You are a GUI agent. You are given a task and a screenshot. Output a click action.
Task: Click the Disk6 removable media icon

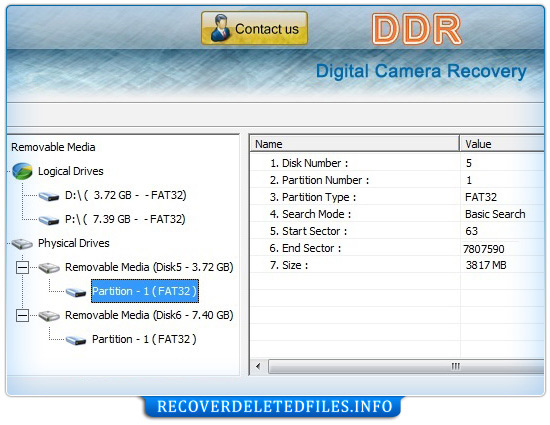(49, 316)
